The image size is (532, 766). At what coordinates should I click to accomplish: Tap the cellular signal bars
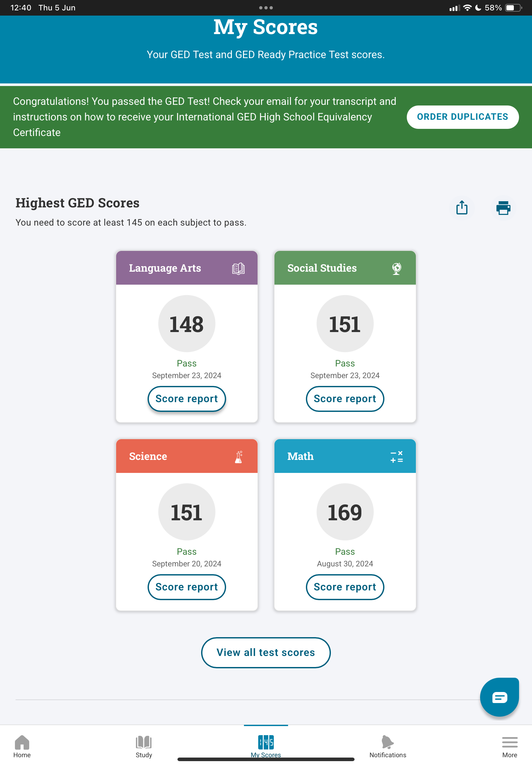click(x=454, y=8)
